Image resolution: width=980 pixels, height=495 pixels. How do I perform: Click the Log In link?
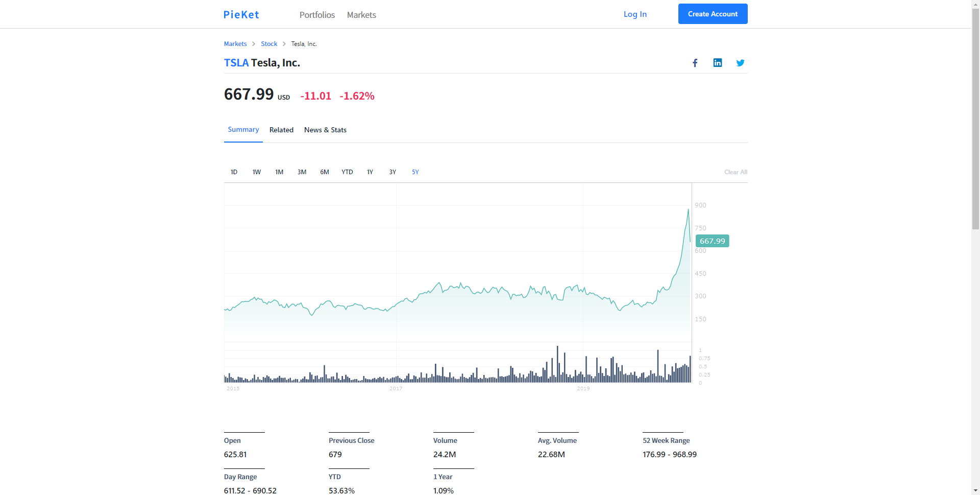coord(635,14)
